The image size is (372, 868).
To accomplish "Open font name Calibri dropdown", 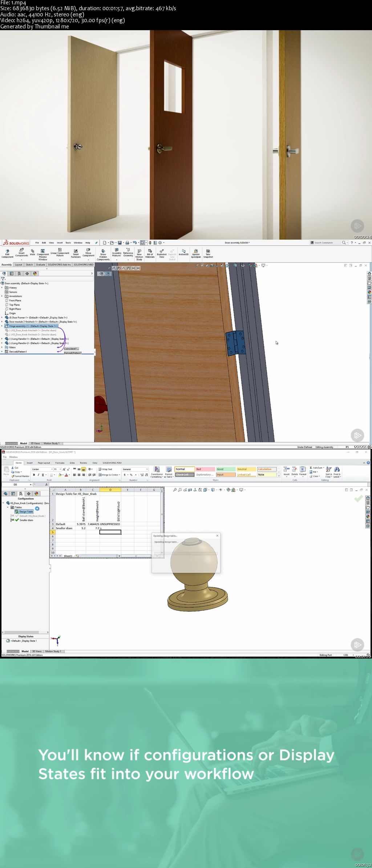I will click(52, 469).
